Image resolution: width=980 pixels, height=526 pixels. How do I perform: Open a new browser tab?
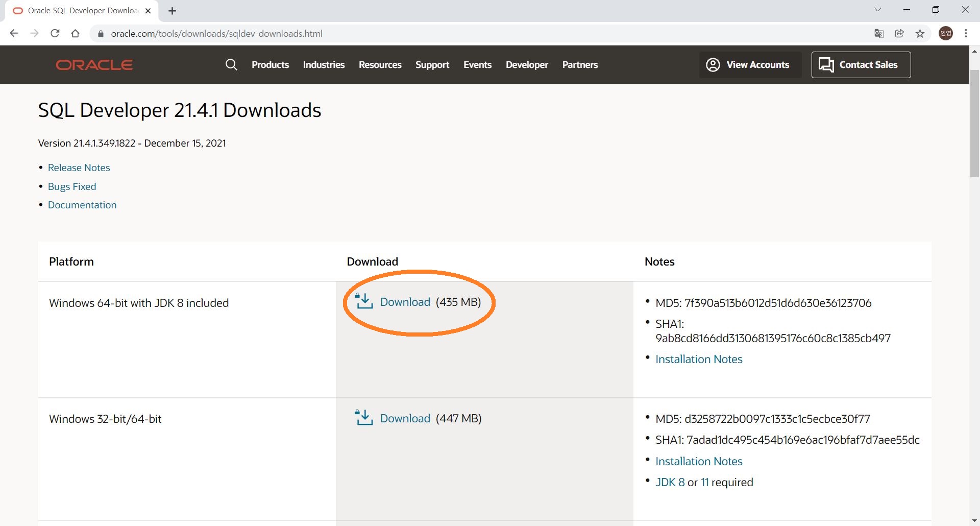pos(172,11)
